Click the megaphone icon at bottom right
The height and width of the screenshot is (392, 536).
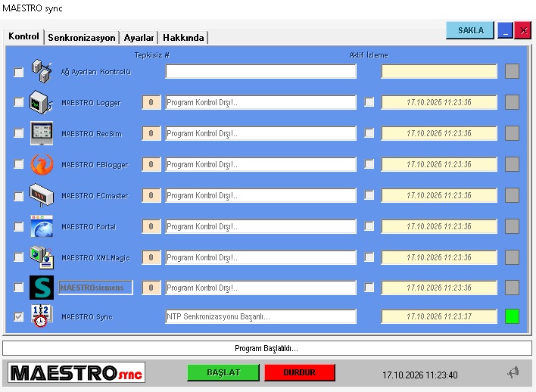(x=513, y=372)
